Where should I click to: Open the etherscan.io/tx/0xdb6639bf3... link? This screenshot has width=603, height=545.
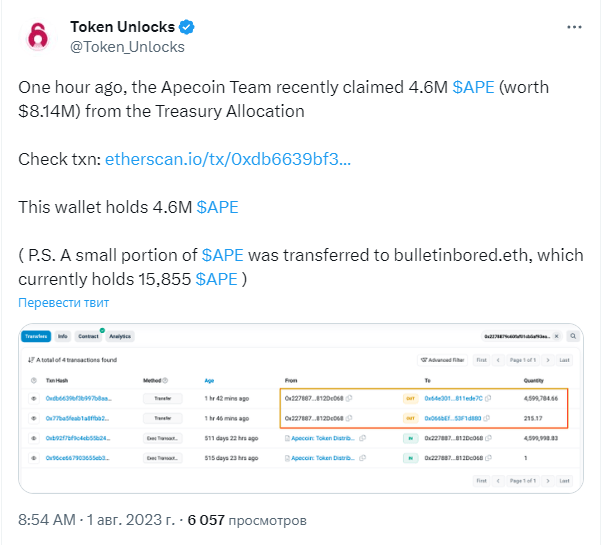[x=228, y=159]
